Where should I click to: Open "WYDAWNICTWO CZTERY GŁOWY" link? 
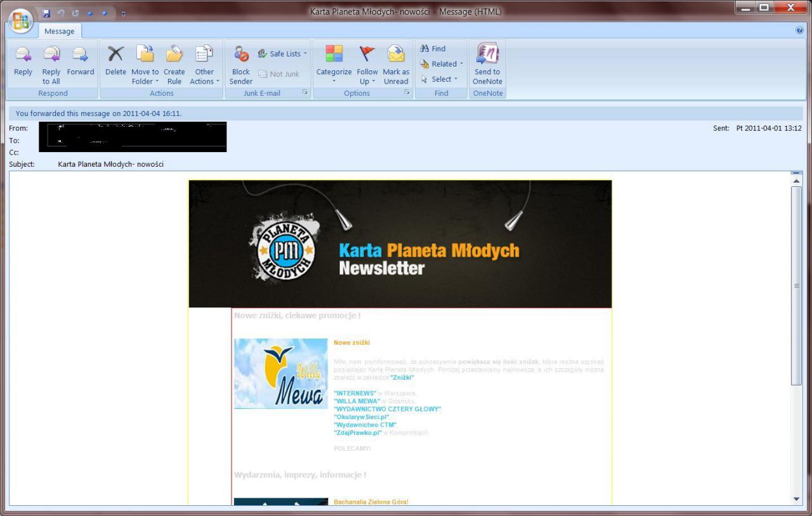tap(388, 409)
